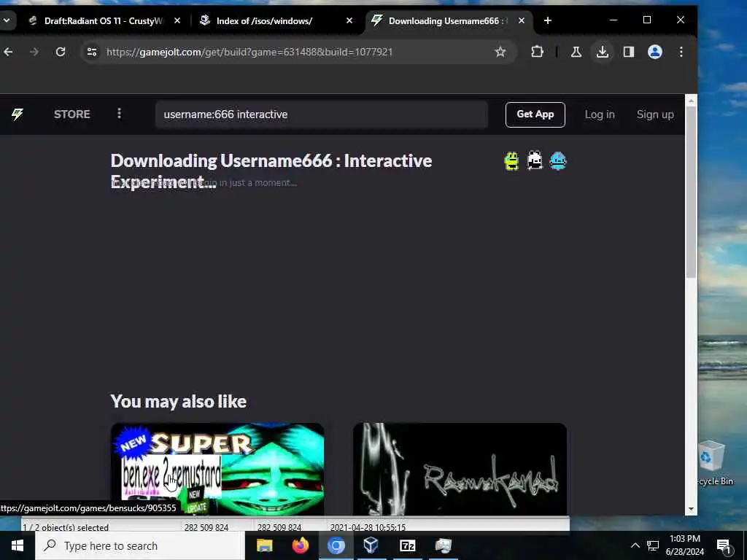Click the Type here to search box
The height and width of the screenshot is (560, 747).
(x=140, y=545)
